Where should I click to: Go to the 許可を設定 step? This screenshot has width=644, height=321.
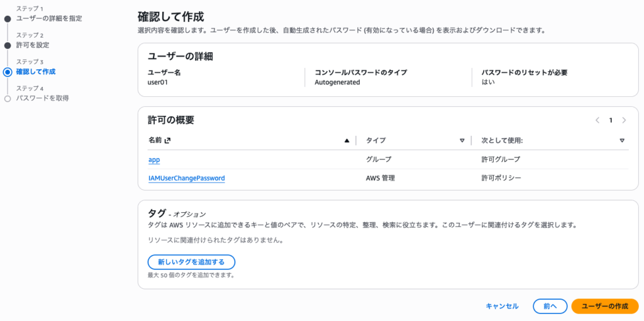32,45
